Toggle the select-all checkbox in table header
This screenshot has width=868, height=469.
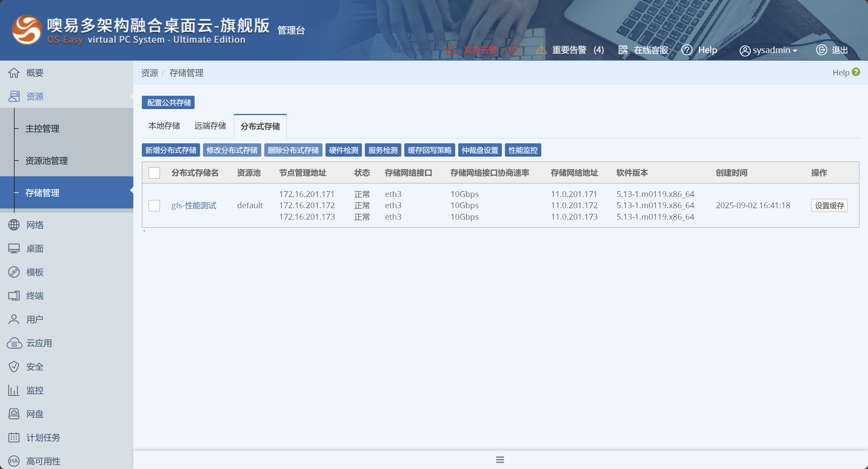tap(154, 173)
